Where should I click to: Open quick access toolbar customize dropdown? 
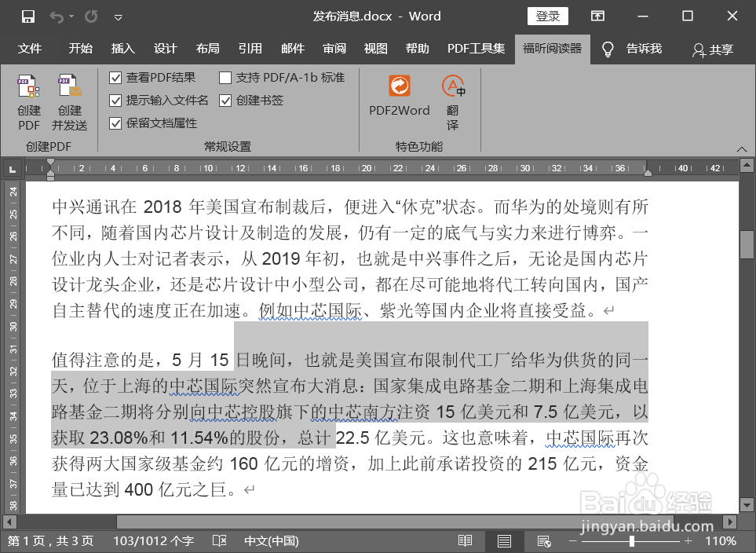point(119,16)
